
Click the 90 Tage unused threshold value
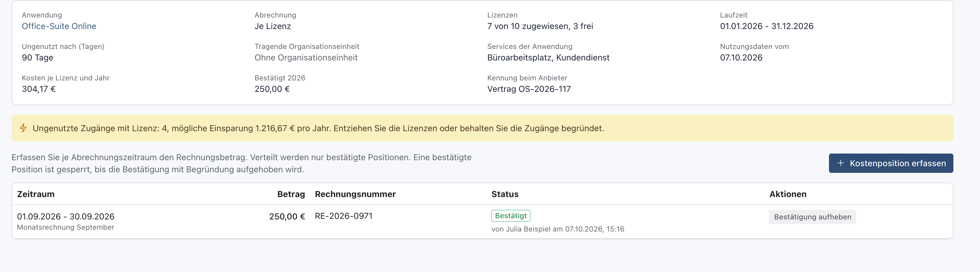pos(38,58)
